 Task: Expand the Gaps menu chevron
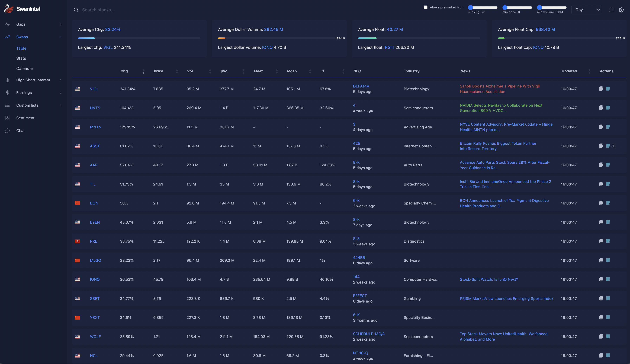60,24
